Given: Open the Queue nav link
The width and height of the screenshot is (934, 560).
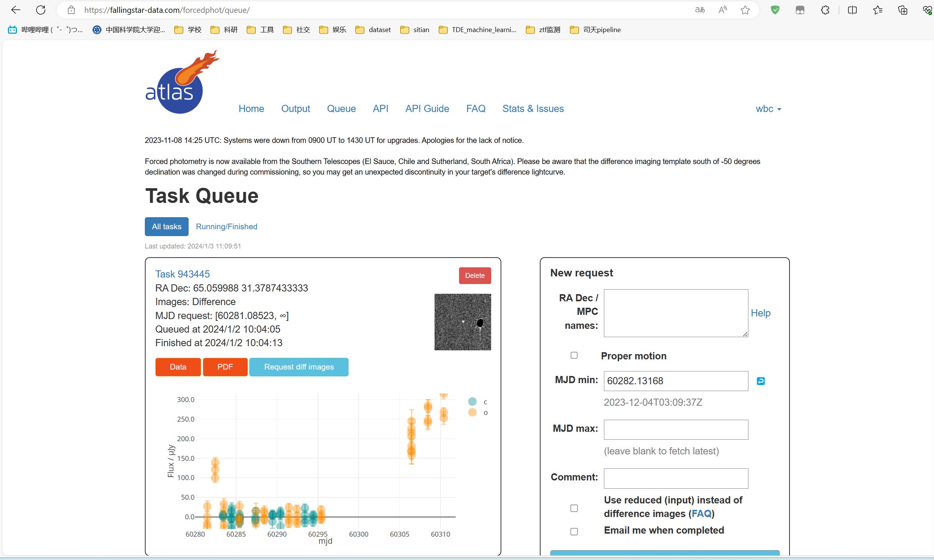Looking at the screenshot, I should pyautogui.click(x=341, y=109).
